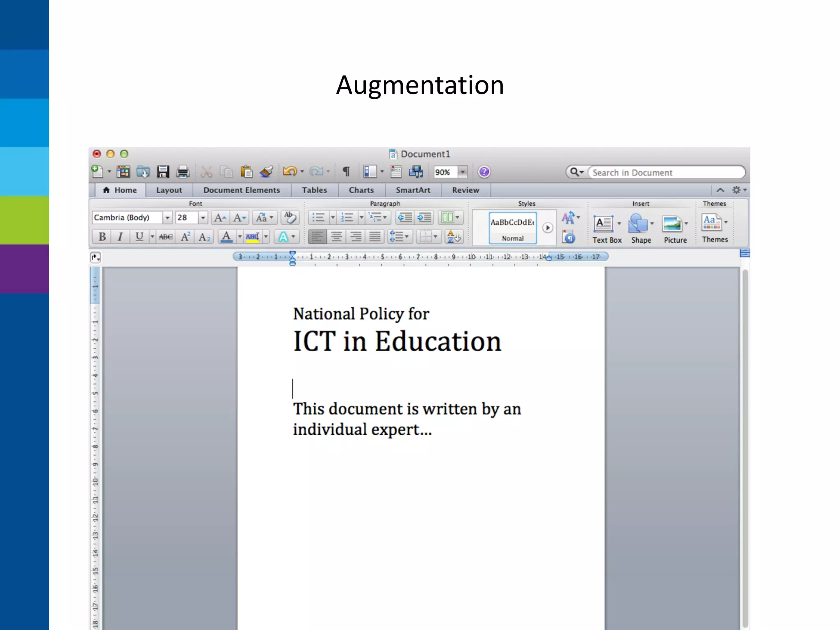Click the text highlight color button

pos(252,237)
